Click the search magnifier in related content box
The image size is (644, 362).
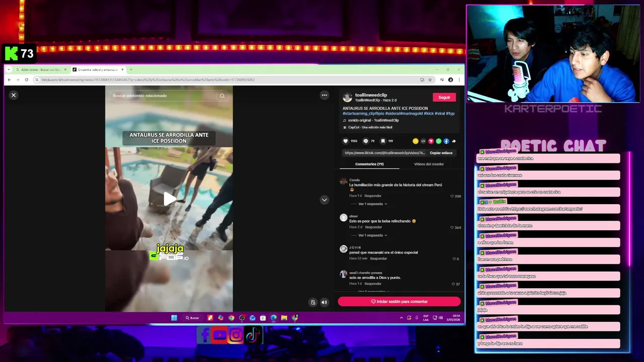(x=222, y=96)
